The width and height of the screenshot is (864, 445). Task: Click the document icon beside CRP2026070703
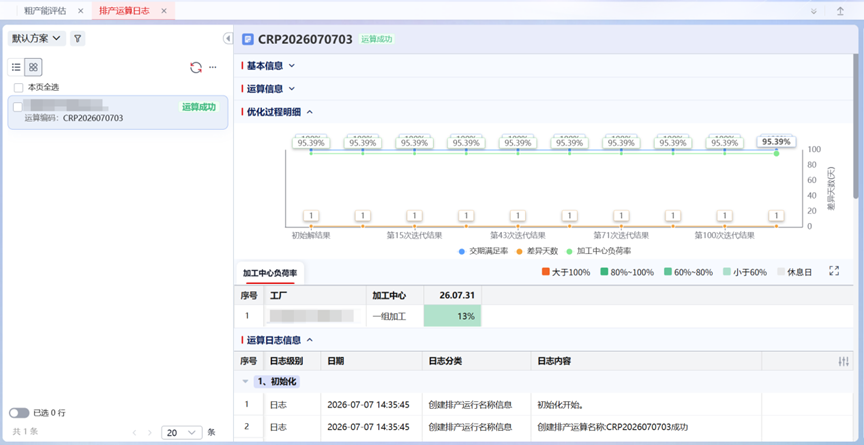(x=248, y=39)
